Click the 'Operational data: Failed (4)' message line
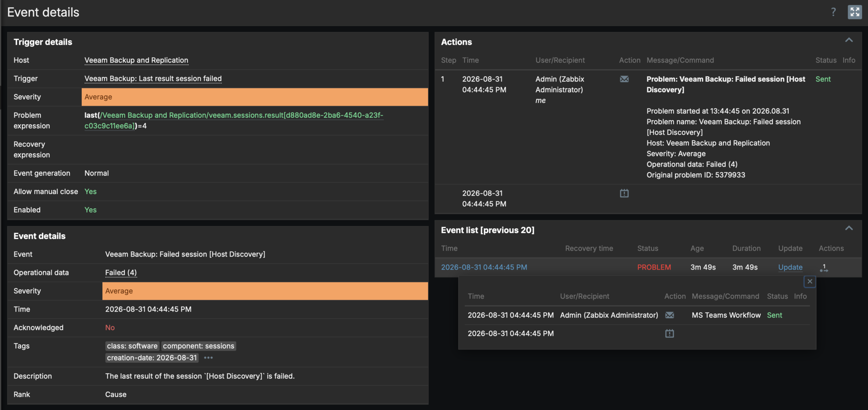 click(692, 164)
